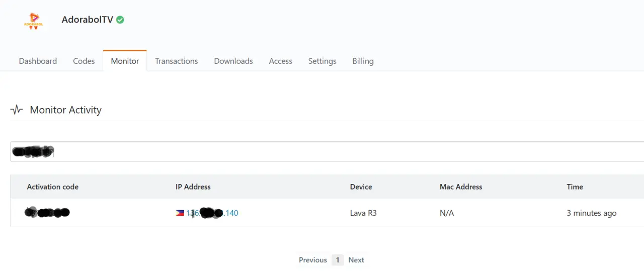Click the 3 minutes ago time cell
The height and width of the screenshot is (271, 644).
point(592,213)
